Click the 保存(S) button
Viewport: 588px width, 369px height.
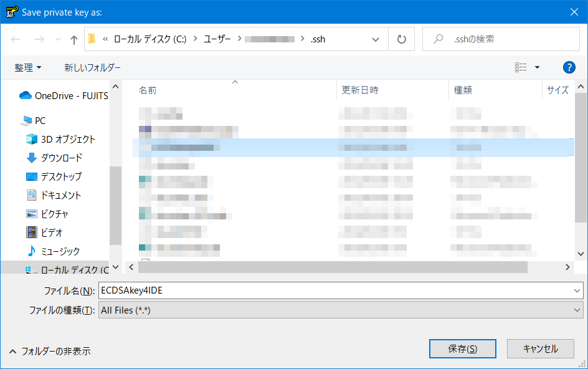click(462, 349)
